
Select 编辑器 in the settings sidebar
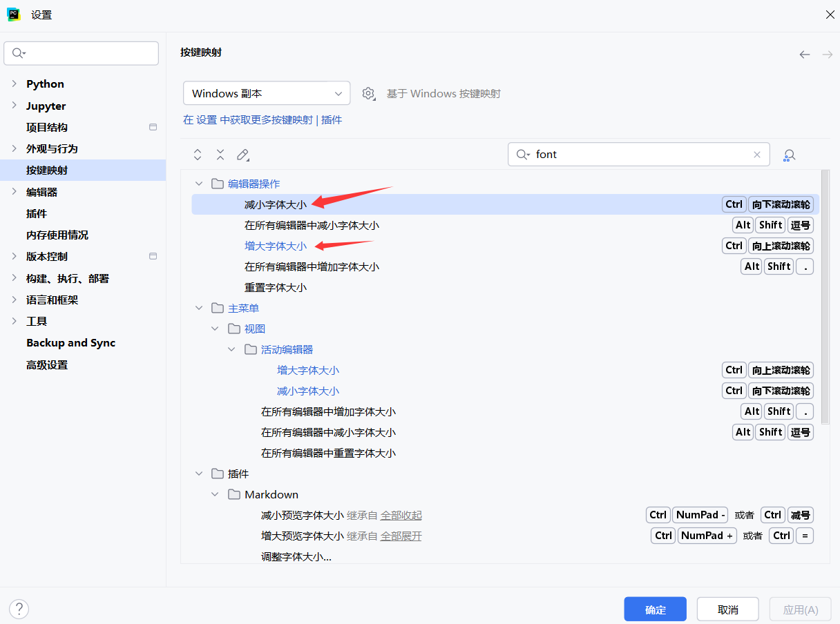[42, 192]
